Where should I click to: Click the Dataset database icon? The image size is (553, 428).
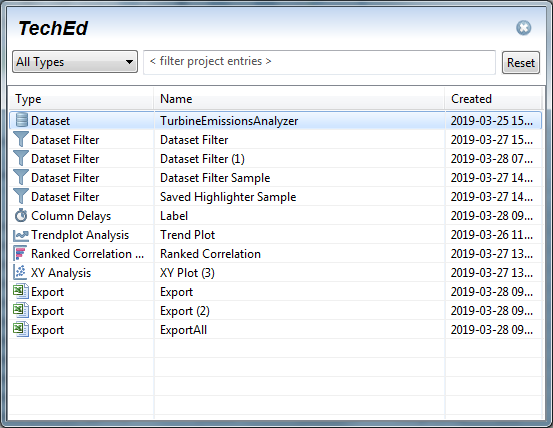click(x=22, y=120)
